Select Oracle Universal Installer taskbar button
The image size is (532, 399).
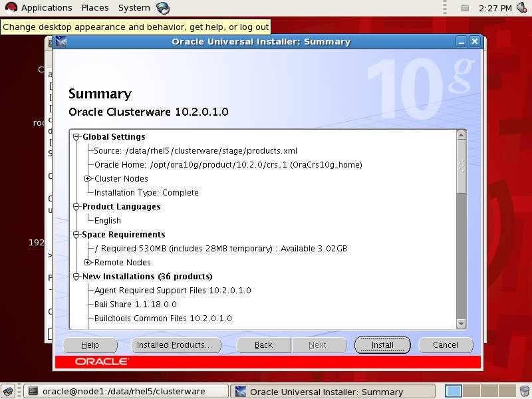pos(333,392)
